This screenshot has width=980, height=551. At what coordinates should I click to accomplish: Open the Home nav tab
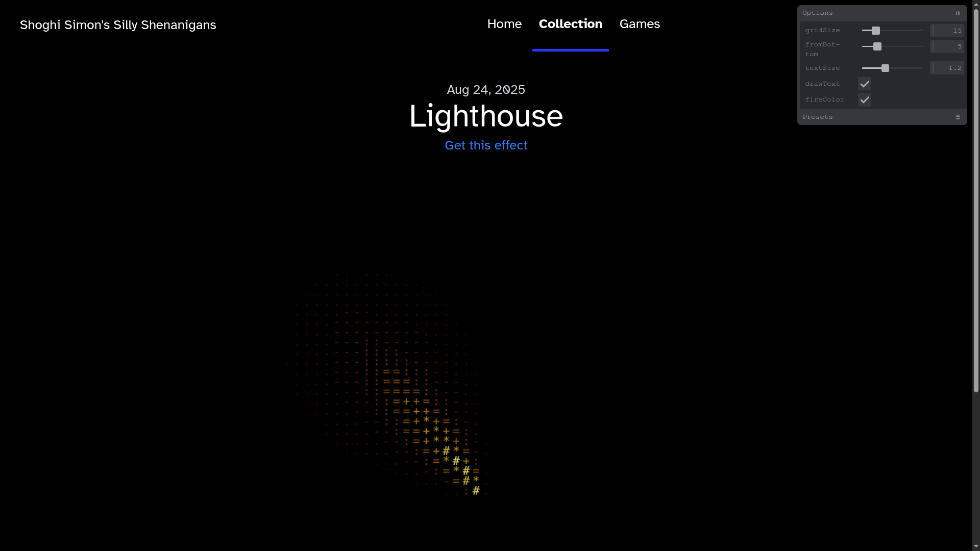pos(504,24)
